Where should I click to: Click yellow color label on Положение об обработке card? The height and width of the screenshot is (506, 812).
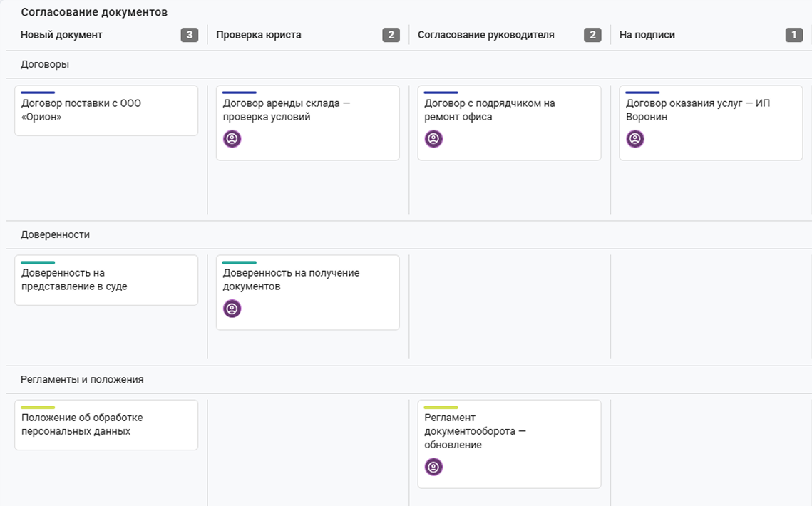tap(38, 408)
